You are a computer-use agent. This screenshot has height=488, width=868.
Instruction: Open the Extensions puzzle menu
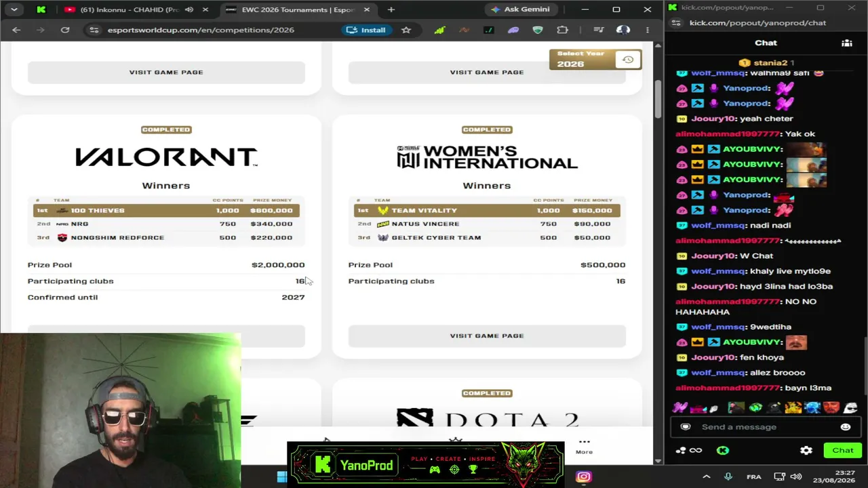562,30
